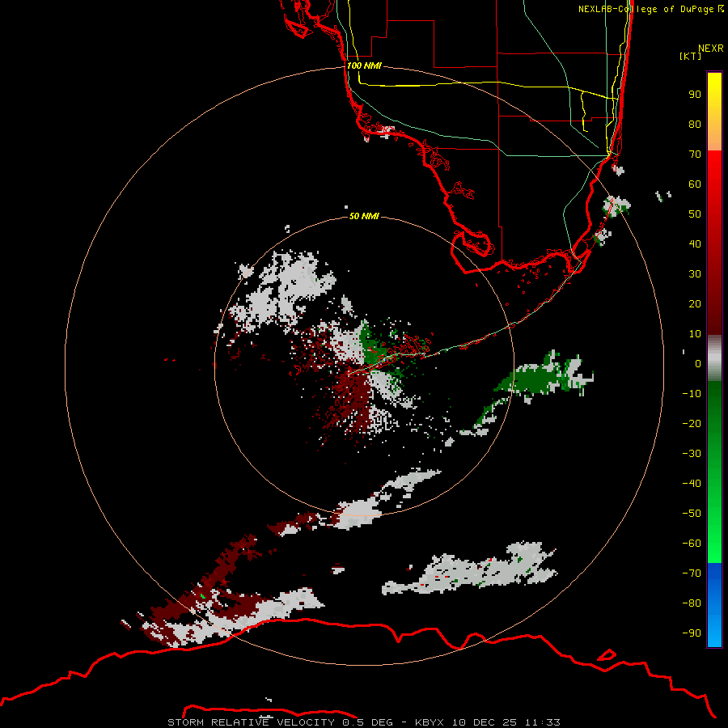Click the NEXLAB-College of DuPage watermark text
Viewport: 728px width, 728px height.
coord(650,9)
